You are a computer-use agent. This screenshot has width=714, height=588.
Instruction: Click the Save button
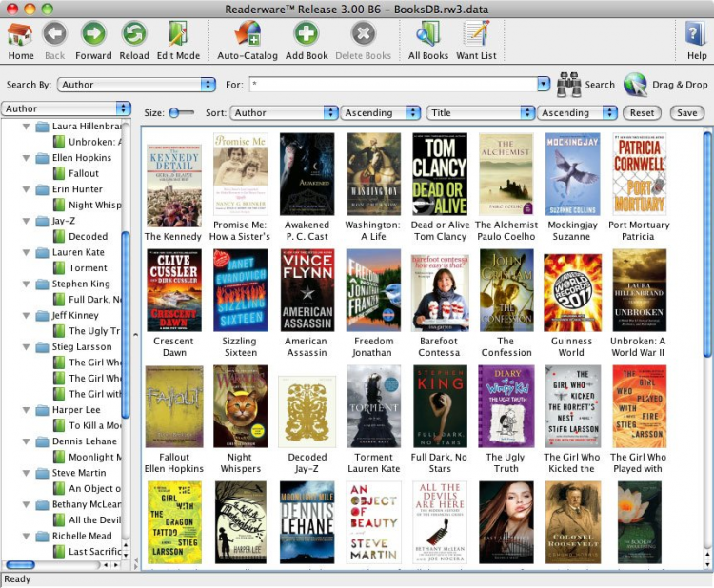686,113
